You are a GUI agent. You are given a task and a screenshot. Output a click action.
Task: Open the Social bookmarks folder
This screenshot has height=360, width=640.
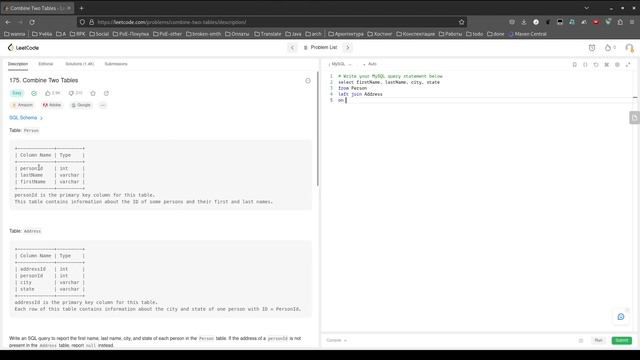coord(99,34)
